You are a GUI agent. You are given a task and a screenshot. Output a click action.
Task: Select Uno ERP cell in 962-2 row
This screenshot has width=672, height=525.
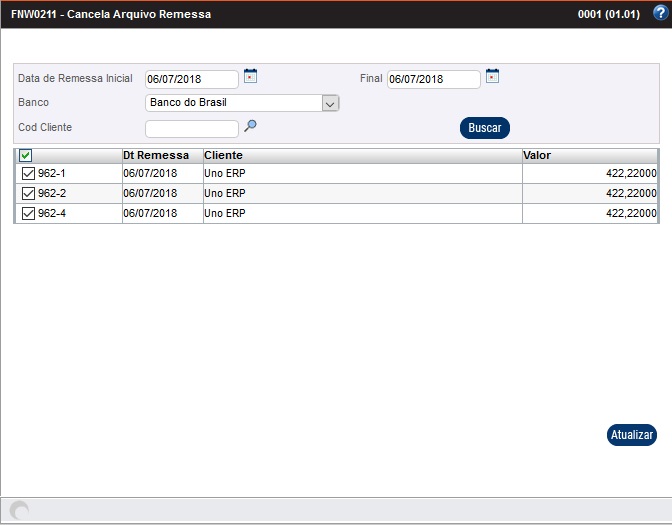[x=225, y=194]
